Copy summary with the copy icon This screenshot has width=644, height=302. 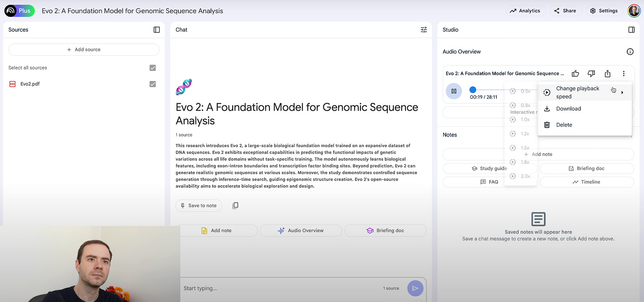pos(235,205)
